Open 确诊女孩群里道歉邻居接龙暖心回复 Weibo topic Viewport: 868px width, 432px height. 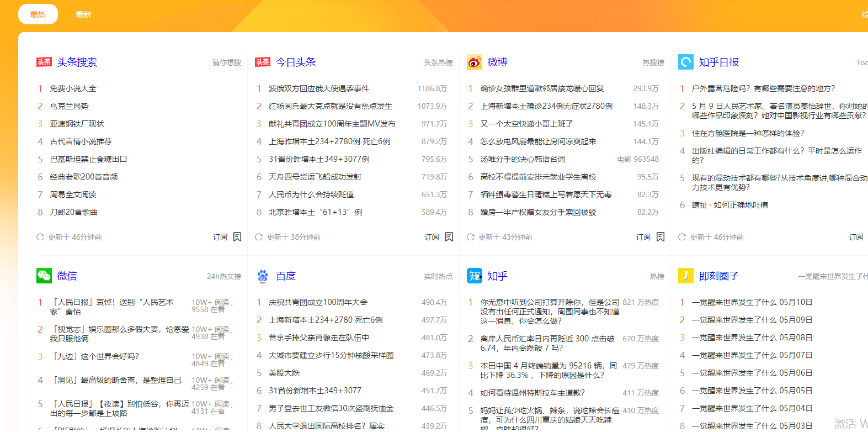pyautogui.click(x=542, y=88)
